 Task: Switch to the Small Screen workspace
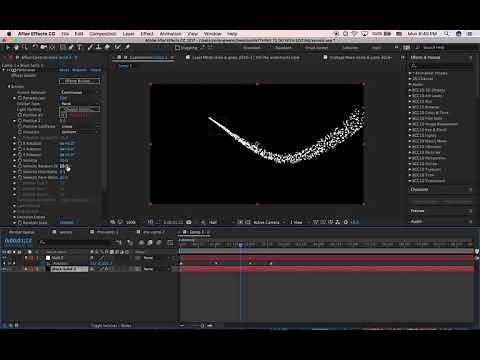pos(316,48)
